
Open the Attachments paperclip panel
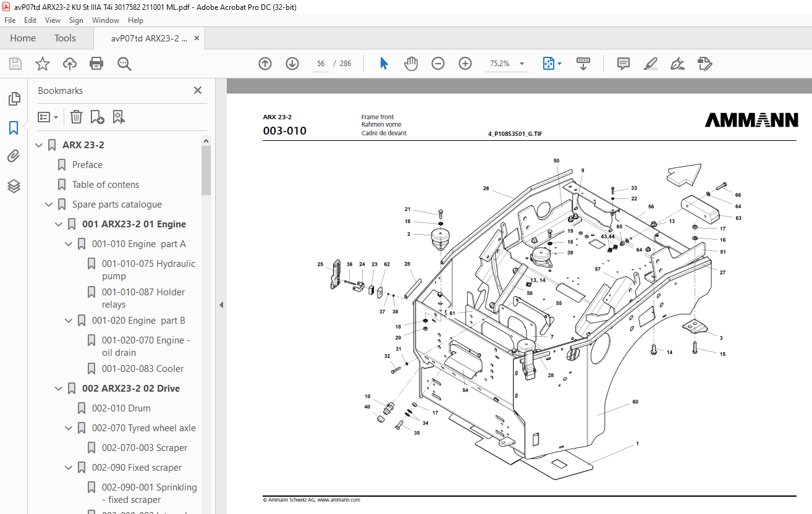click(x=14, y=156)
